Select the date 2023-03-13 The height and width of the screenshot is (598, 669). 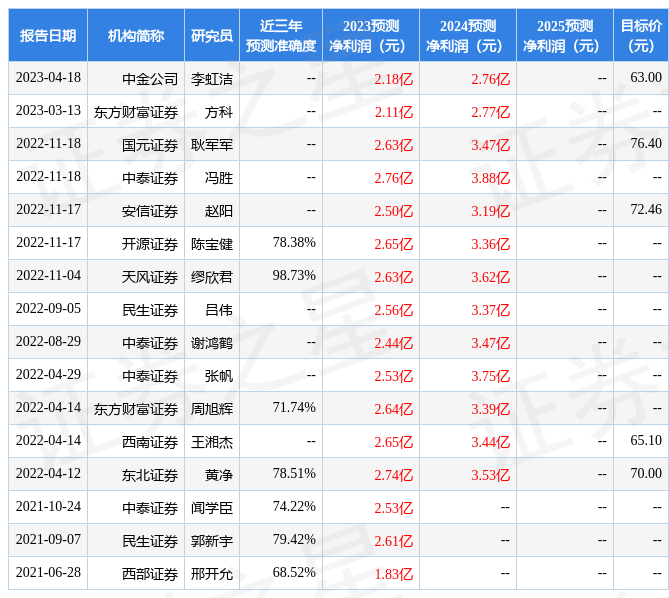point(48,110)
